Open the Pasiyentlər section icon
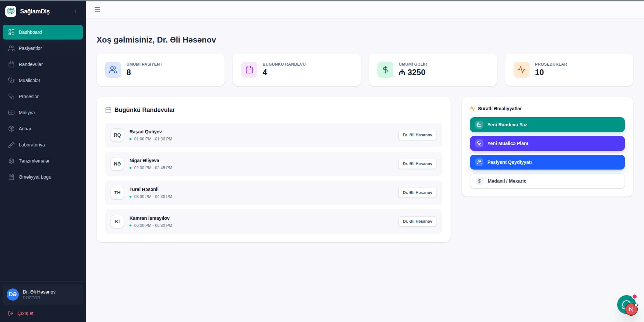 11,48
